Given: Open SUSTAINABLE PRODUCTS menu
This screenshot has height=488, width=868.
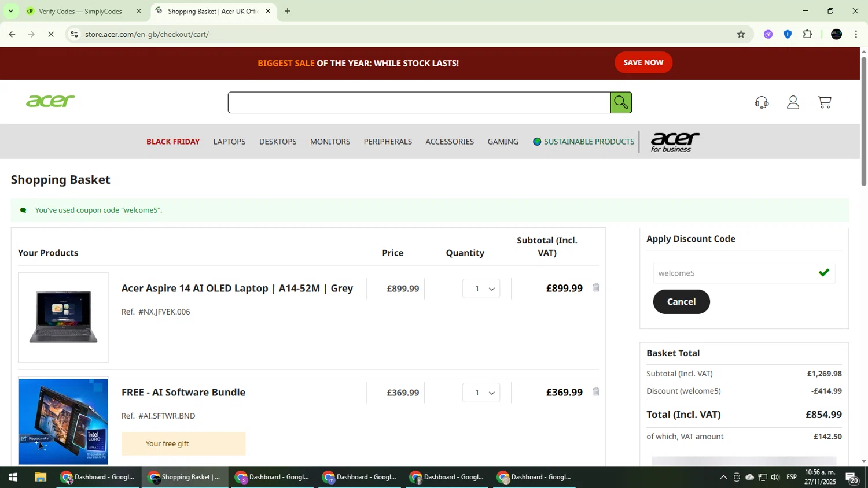Looking at the screenshot, I should (584, 142).
